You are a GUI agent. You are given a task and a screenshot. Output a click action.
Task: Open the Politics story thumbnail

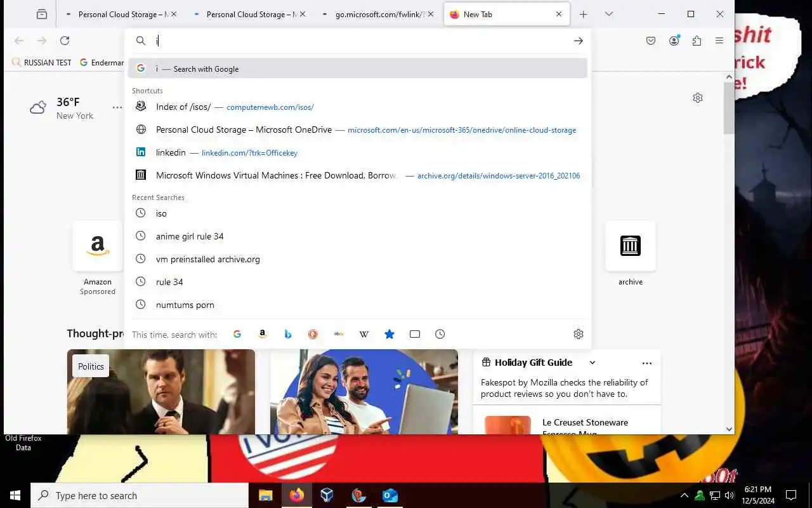pyautogui.click(x=161, y=391)
